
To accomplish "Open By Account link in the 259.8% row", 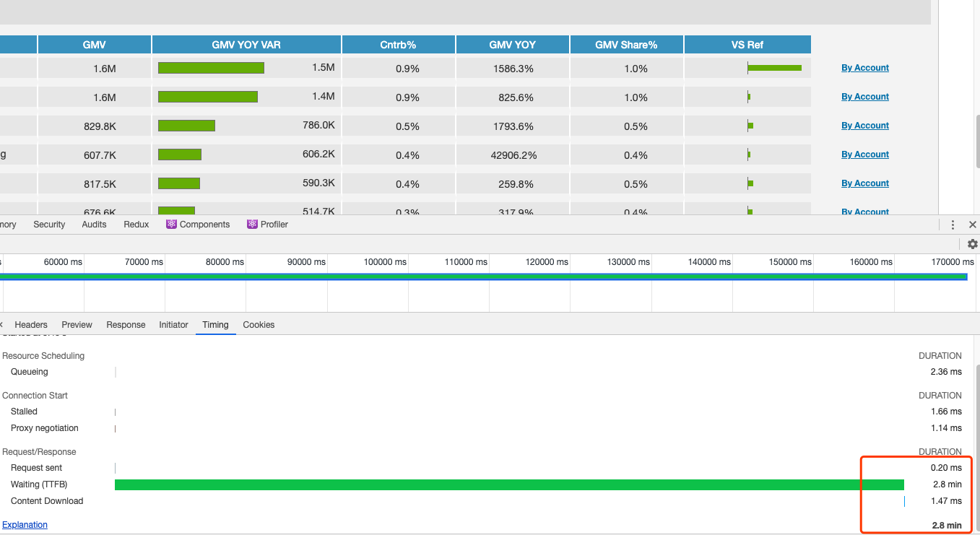I will pyautogui.click(x=865, y=183).
